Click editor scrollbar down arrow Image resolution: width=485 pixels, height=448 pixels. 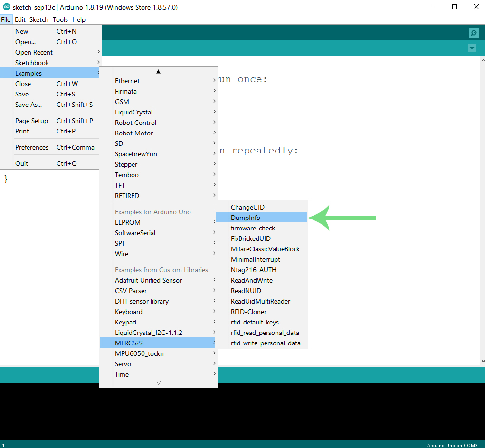coord(483,361)
